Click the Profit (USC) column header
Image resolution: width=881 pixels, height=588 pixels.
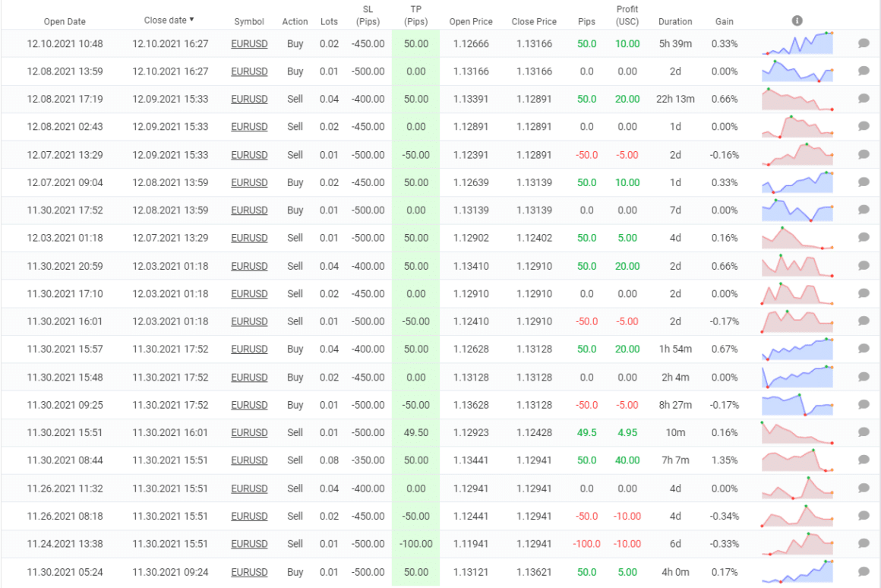pos(627,14)
